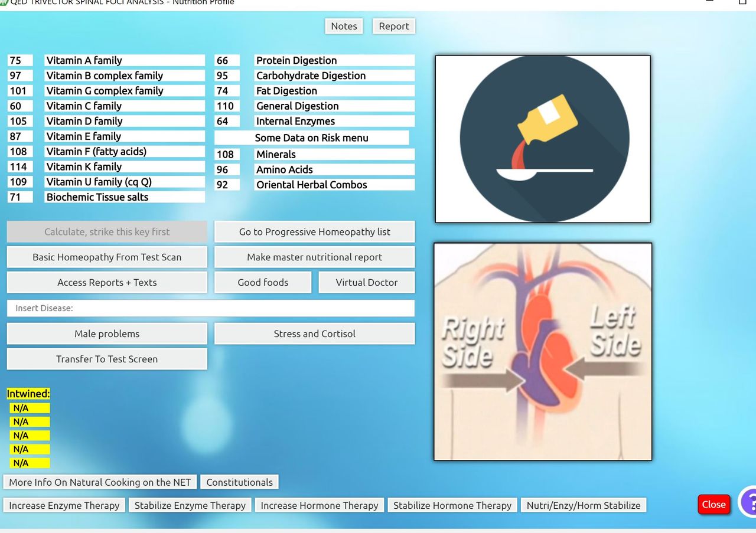756x533 pixels.
Task: Click Transfer To Test Screen
Action: (x=107, y=359)
